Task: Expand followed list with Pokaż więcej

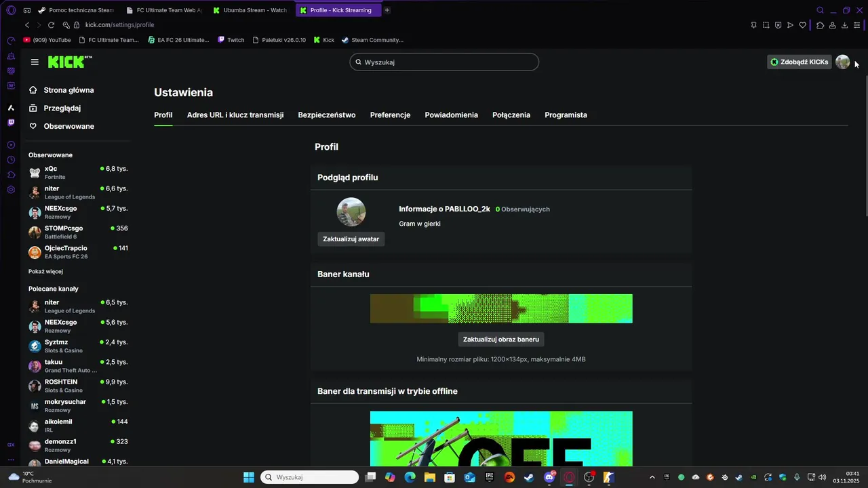Action: [45, 271]
